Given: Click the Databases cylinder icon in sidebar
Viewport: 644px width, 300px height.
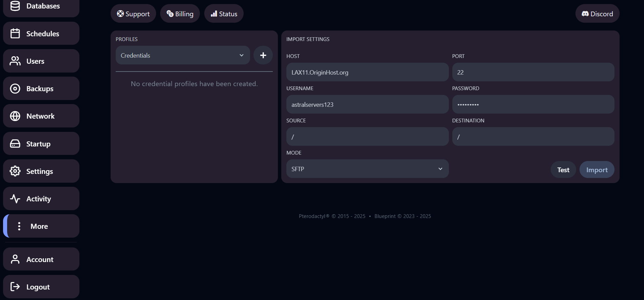Looking at the screenshot, I should [x=15, y=6].
